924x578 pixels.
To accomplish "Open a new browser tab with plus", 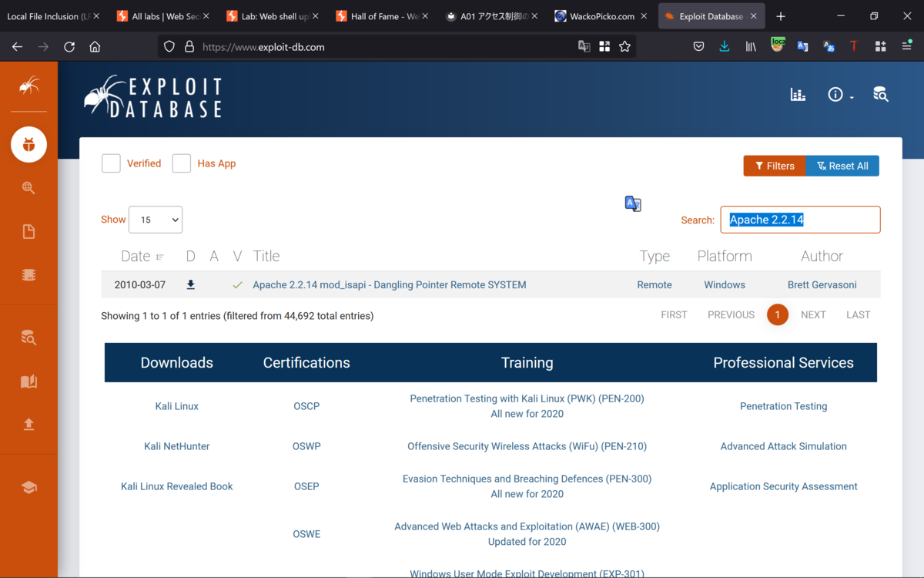I will point(781,16).
